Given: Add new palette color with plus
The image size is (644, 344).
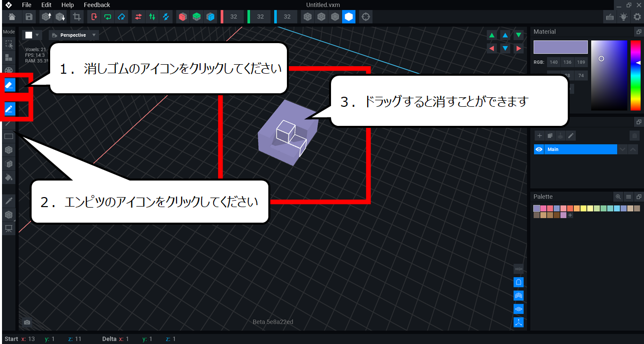Looking at the screenshot, I should tap(570, 215).
